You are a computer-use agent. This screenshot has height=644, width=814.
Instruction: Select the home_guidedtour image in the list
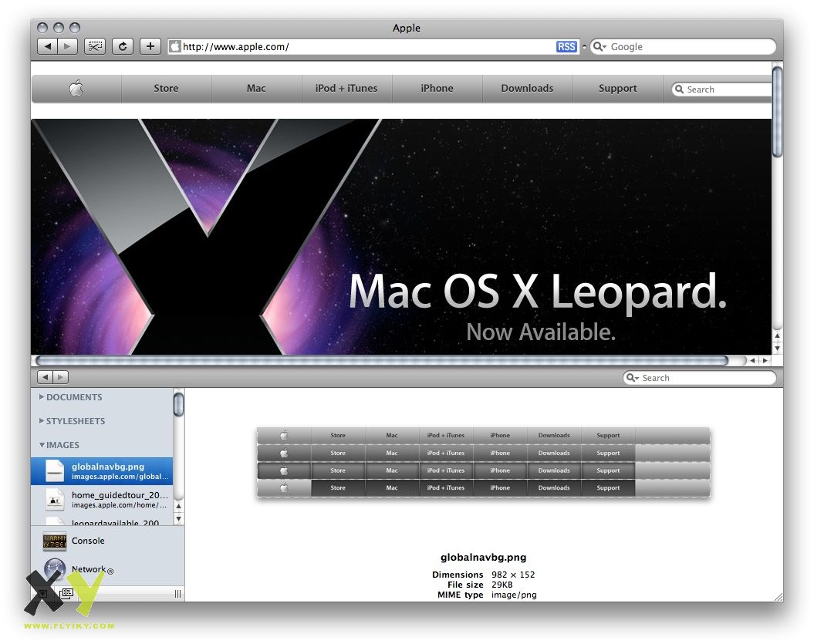(102, 499)
